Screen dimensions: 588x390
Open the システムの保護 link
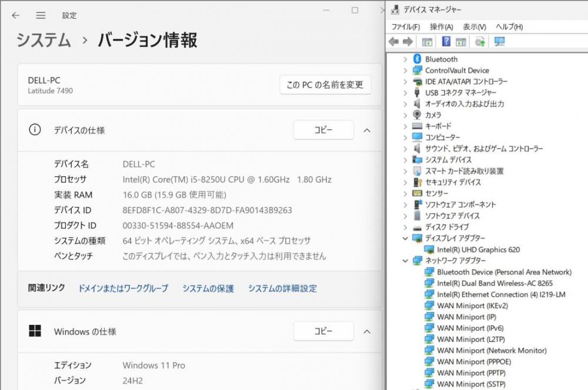[x=208, y=288]
